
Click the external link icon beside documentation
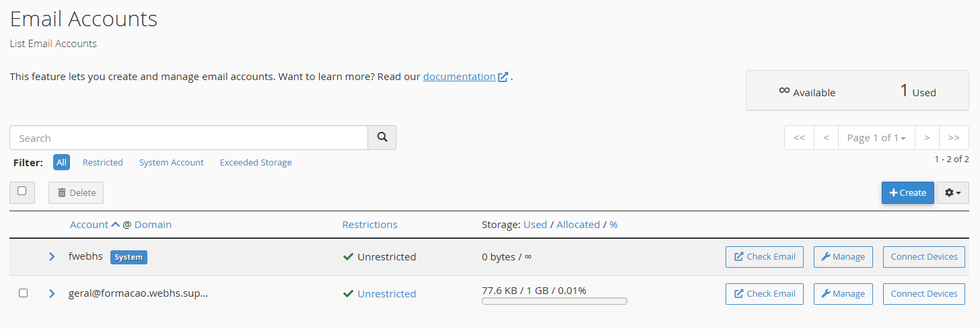[x=503, y=77]
